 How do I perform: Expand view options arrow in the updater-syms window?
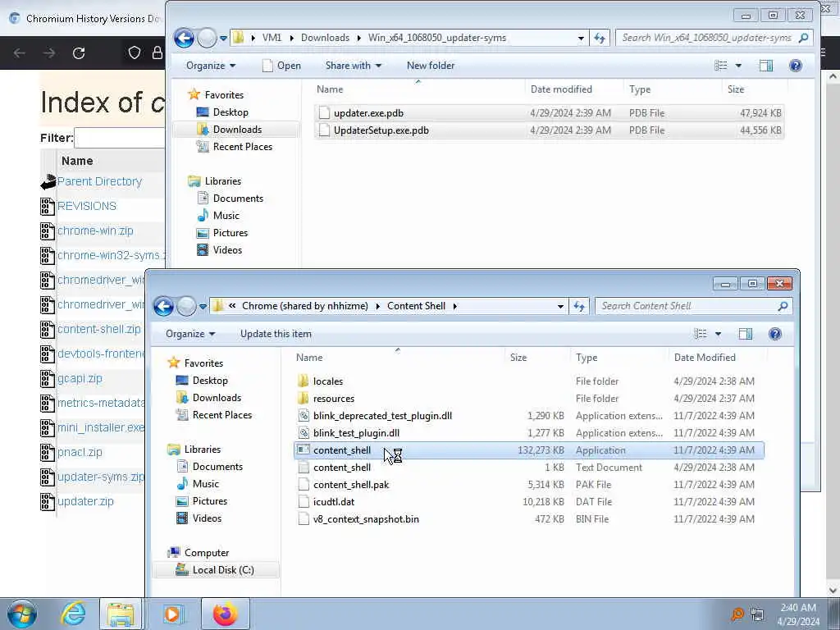coord(738,66)
